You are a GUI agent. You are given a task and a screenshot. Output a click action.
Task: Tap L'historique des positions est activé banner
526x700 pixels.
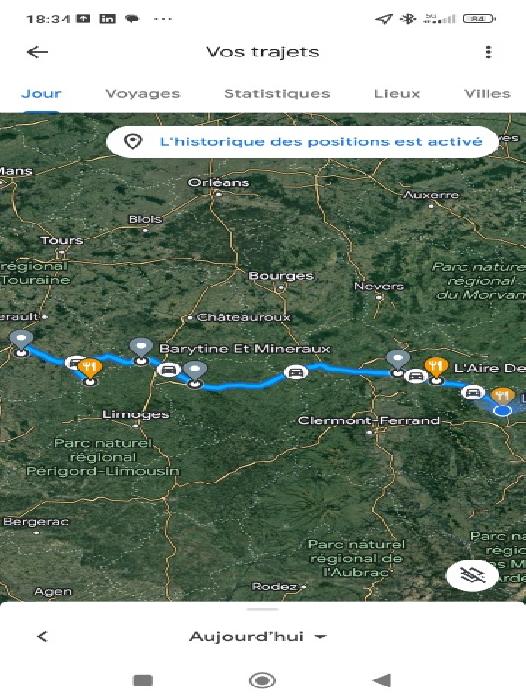(303, 142)
